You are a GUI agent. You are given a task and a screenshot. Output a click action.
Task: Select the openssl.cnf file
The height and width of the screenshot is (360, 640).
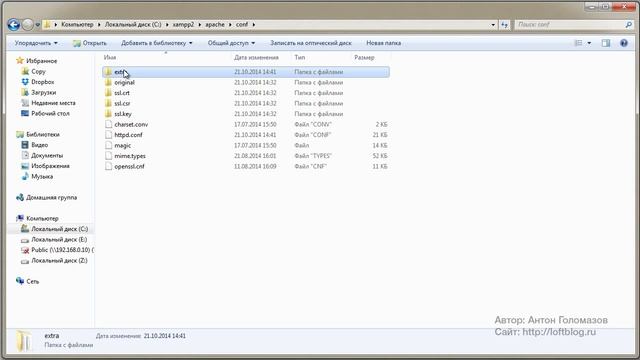(x=129, y=167)
